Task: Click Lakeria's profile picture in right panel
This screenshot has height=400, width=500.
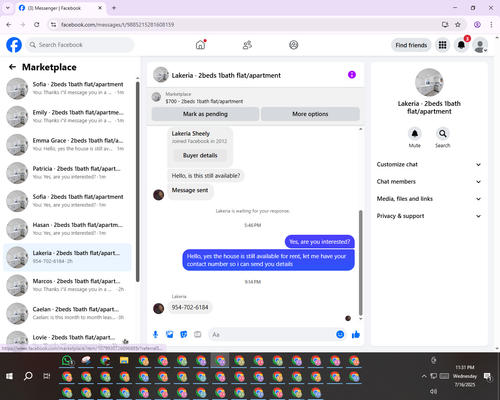Action: [x=429, y=82]
